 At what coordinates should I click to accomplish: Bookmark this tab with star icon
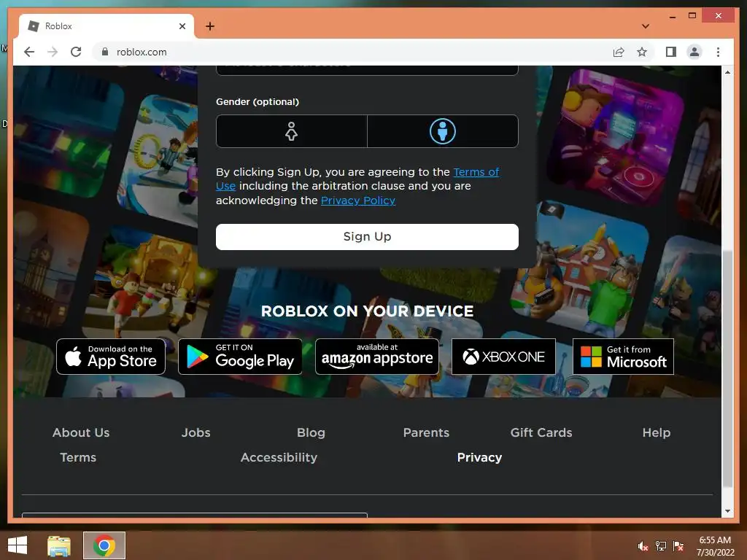(642, 52)
